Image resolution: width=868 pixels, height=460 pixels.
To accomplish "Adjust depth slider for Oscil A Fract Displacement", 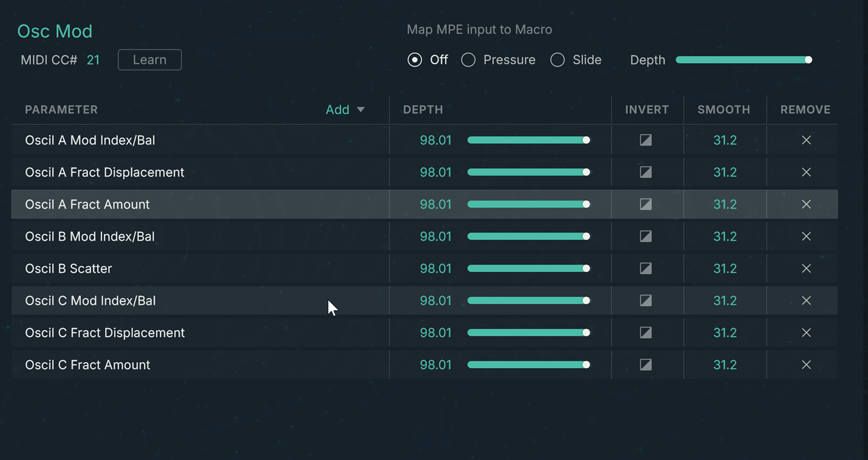I will pos(529,172).
